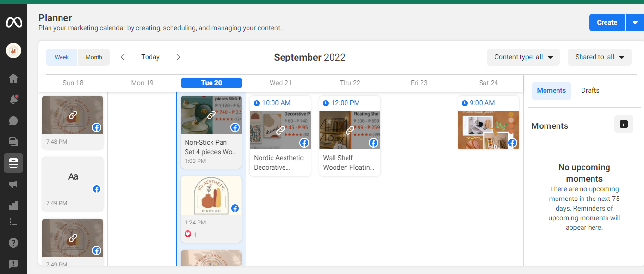
Task: Open the Insights bar chart icon
Action: 13,205
